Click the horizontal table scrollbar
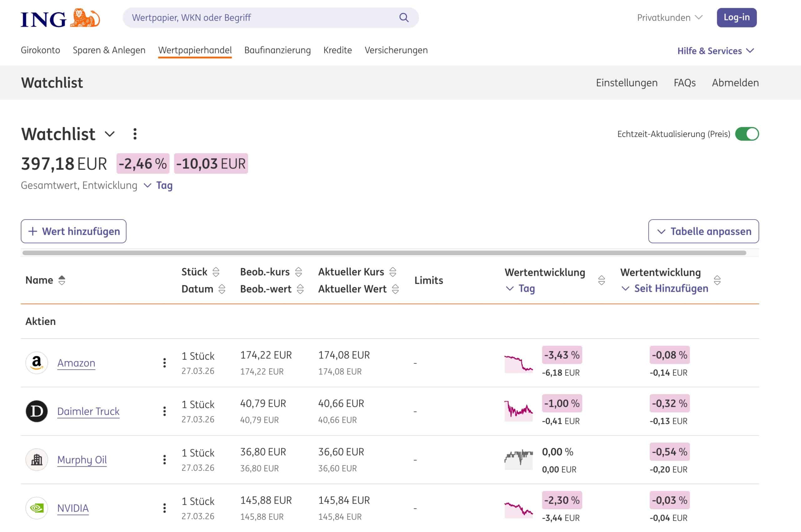The image size is (801, 532). click(384, 253)
